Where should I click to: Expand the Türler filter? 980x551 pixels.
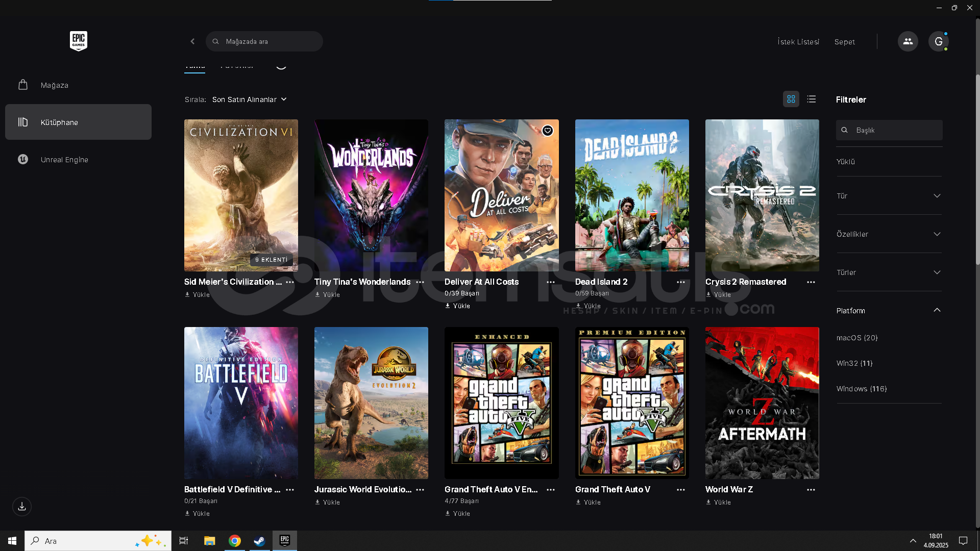(x=889, y=272)
